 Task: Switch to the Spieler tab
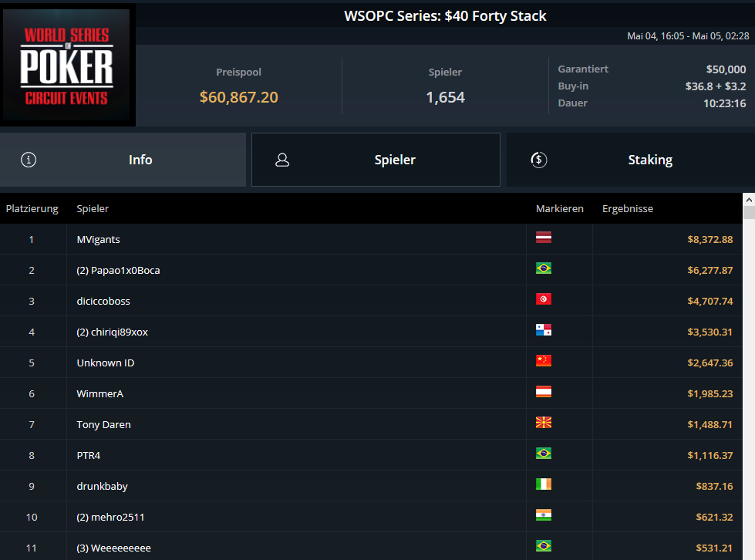click(376, 160)
